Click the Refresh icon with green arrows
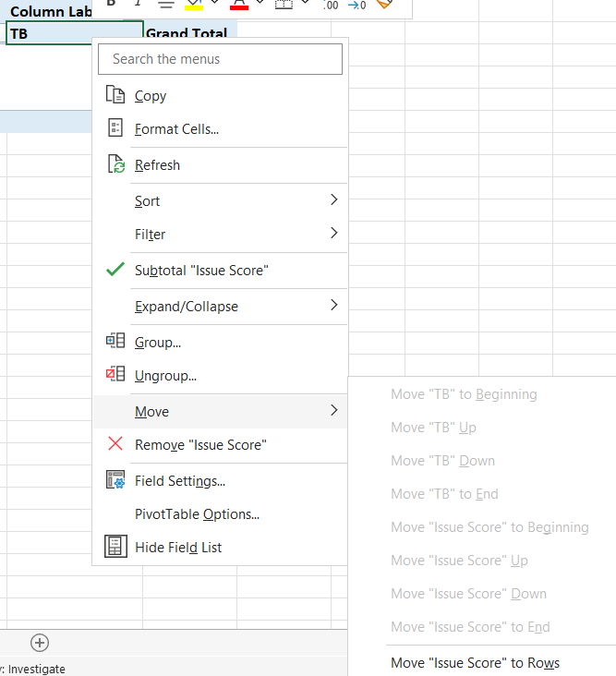 [115, 163]
